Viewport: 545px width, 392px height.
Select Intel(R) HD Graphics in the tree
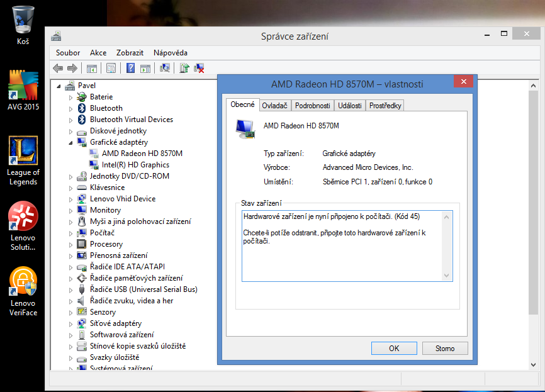135,165
